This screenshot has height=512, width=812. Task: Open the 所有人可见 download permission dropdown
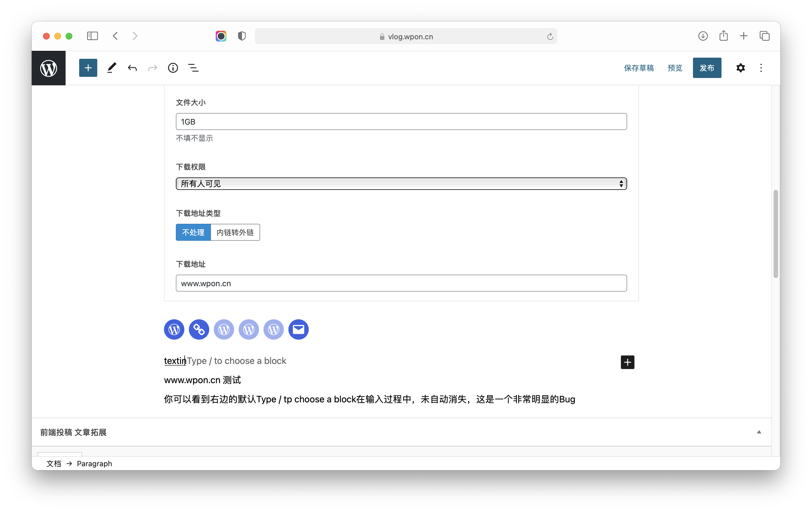[x=401, y=183]
